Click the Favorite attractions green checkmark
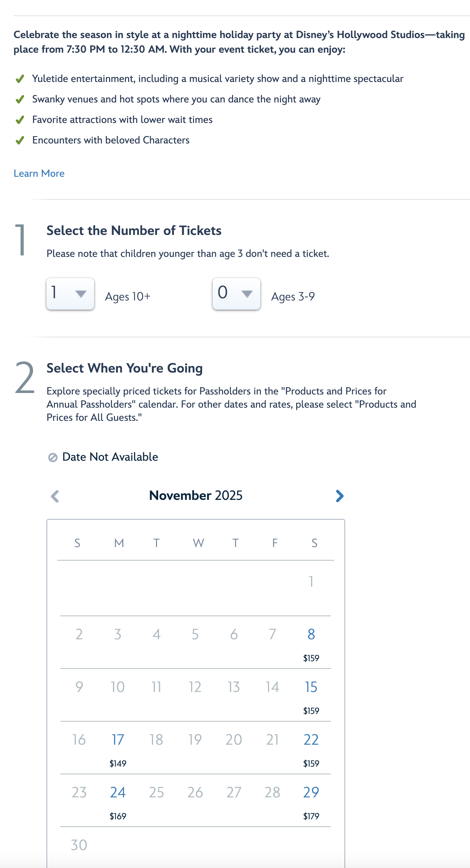This screenshot has width=470, height=868. pos(20,120)
